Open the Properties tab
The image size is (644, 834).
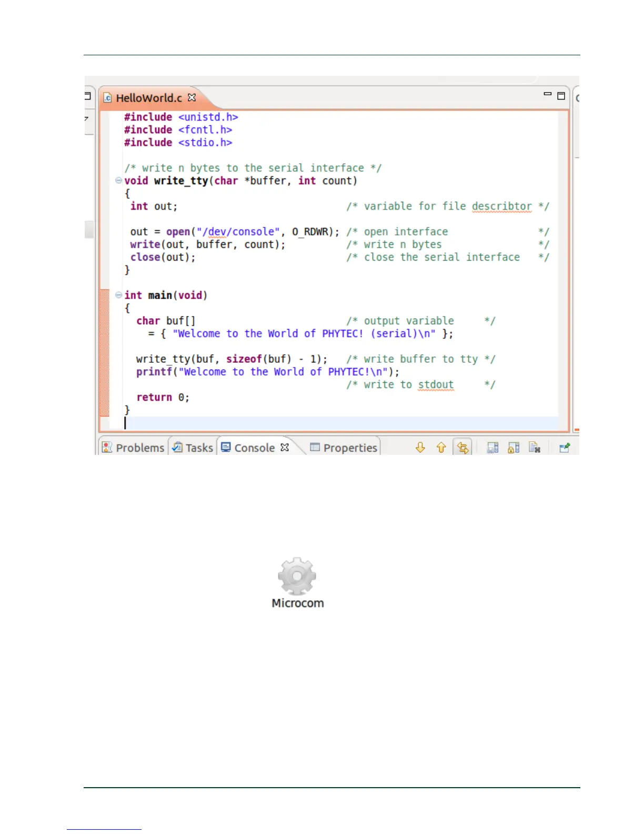(344, 448)
